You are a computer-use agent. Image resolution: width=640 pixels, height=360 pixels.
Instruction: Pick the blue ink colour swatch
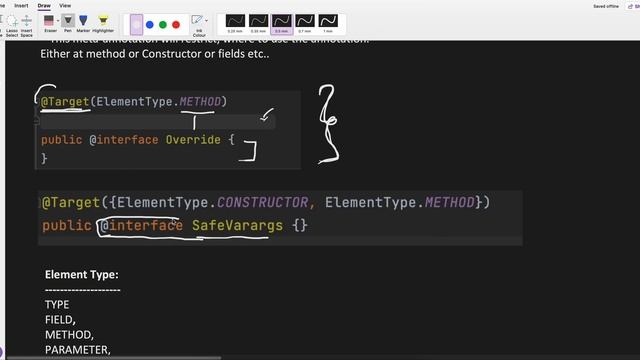click(150, 25)
